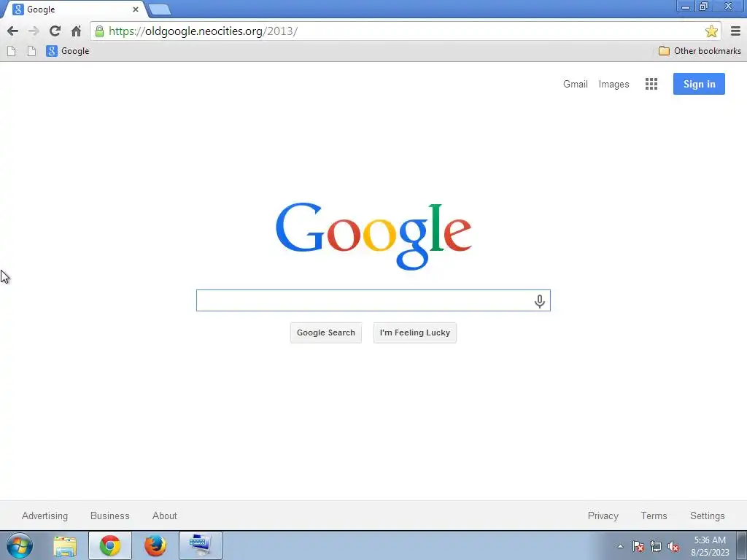Open the Settings footer link
This screenshot has width=747, height=560.
708,516
